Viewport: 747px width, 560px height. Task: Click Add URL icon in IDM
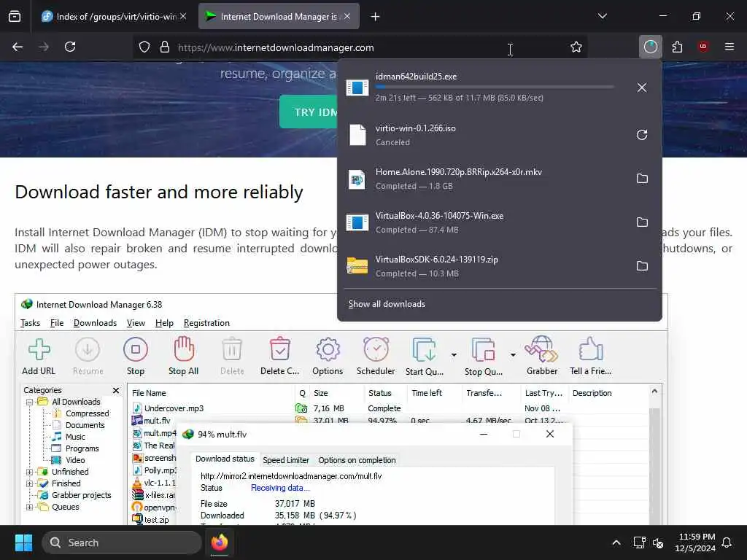39,356
